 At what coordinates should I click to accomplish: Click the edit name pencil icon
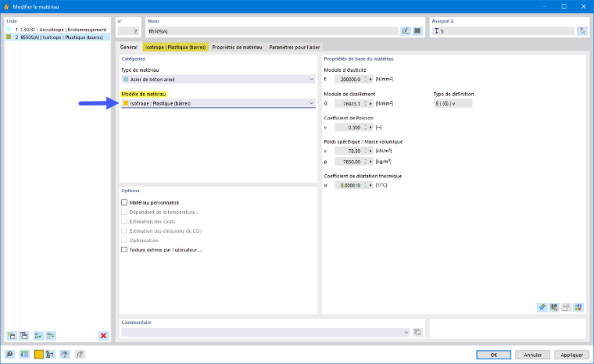click(x=406, y=31)
